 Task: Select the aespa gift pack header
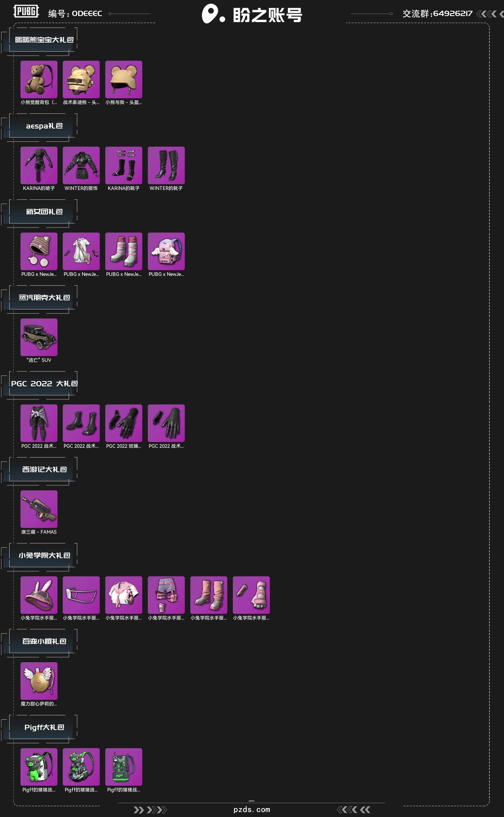[x=44, y=126]
